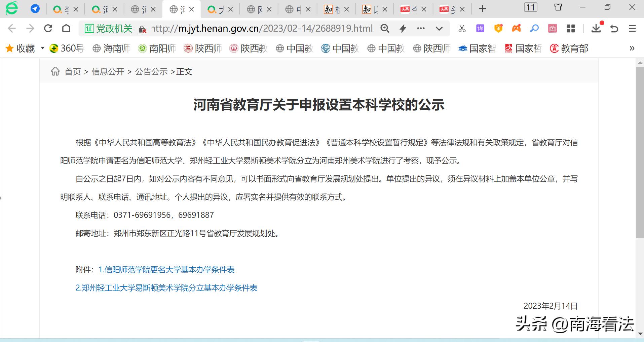
Task: Click the video/TV icon in toolbar
Action: (x=552, y=28)
